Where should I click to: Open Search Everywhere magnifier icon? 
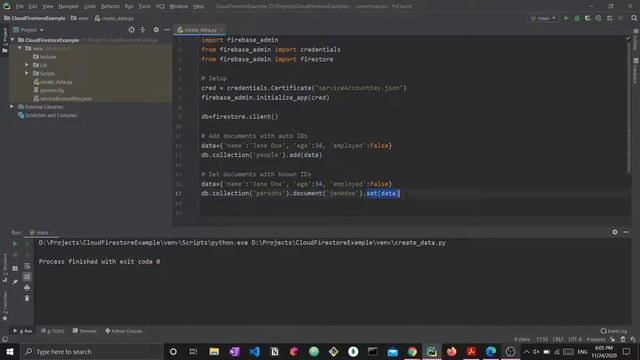634,18
